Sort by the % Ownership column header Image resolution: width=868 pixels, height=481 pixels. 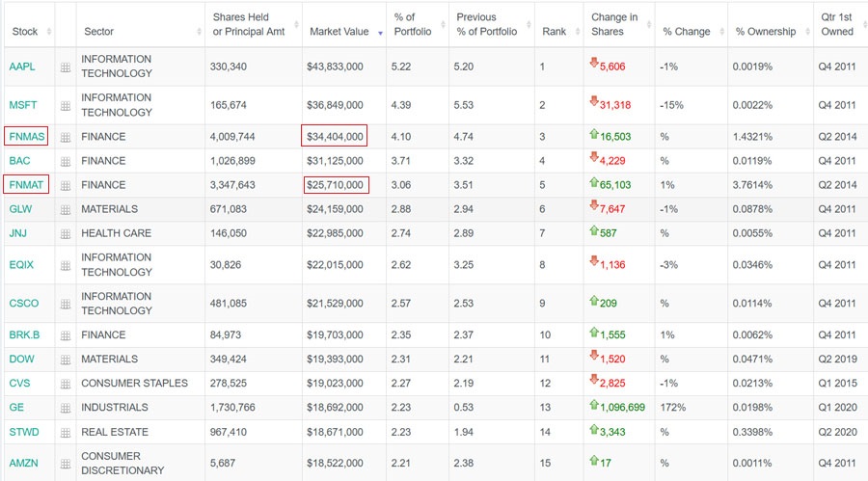click(x=765, y=32)
